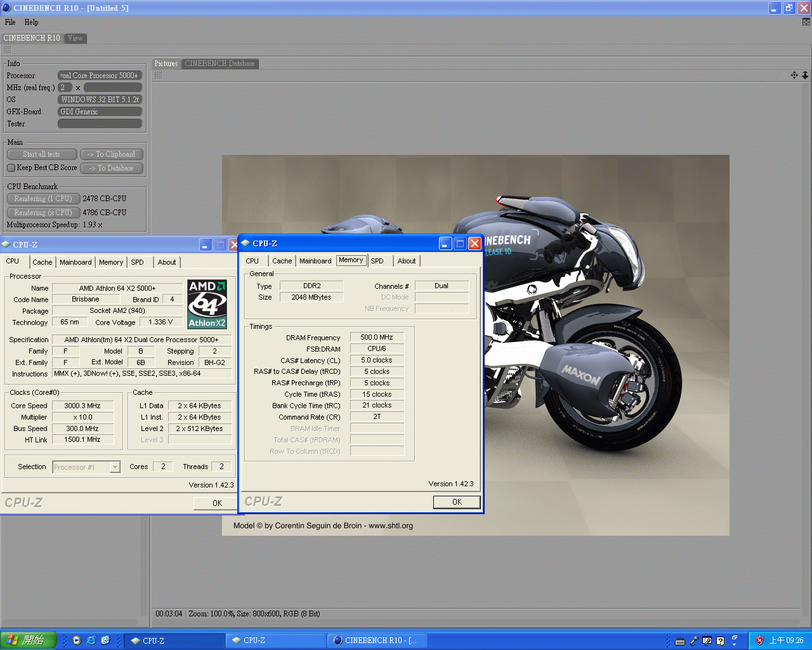Screen dimensions: 812x650
Task: Click the pen tool icon in language bar
Action: point(694,641)
